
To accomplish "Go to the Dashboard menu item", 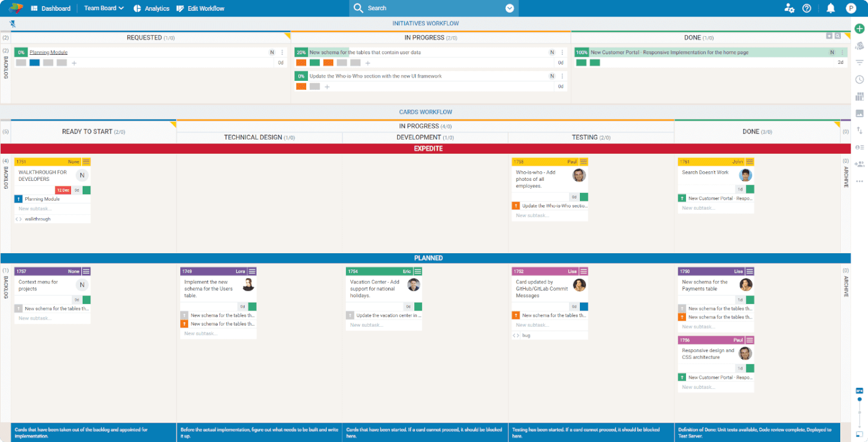I will click(x=51, y=8).
